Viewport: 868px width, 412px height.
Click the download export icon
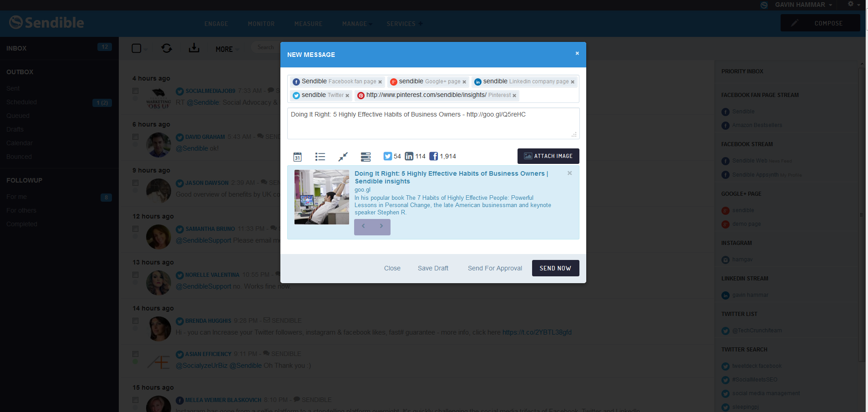pyautogui.click(x=194, y=48)
